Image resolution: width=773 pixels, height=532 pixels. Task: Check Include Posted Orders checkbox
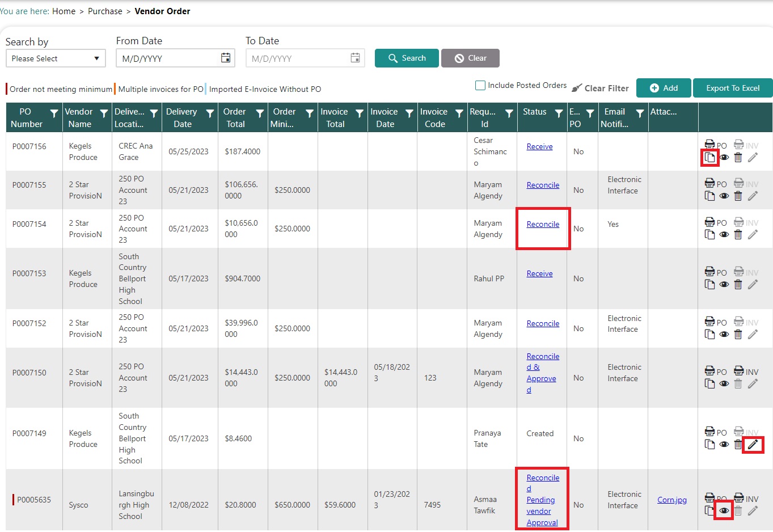[480, 86]
